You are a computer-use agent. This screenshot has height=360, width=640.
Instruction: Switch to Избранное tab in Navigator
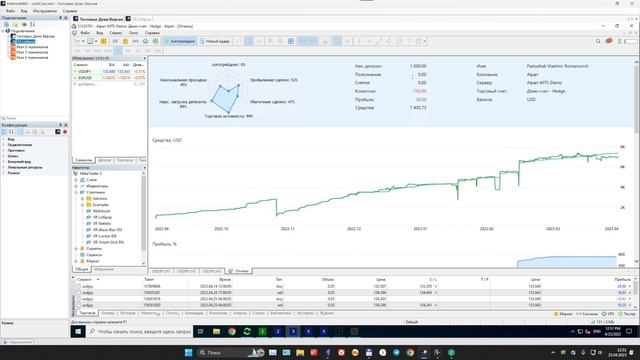click(x=104, y=269)
